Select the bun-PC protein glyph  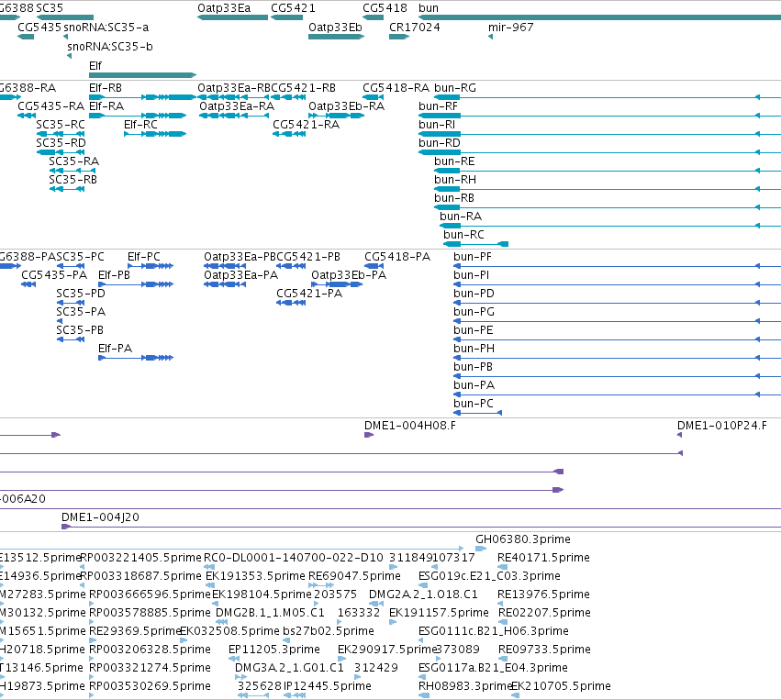[x=477, y=413]
